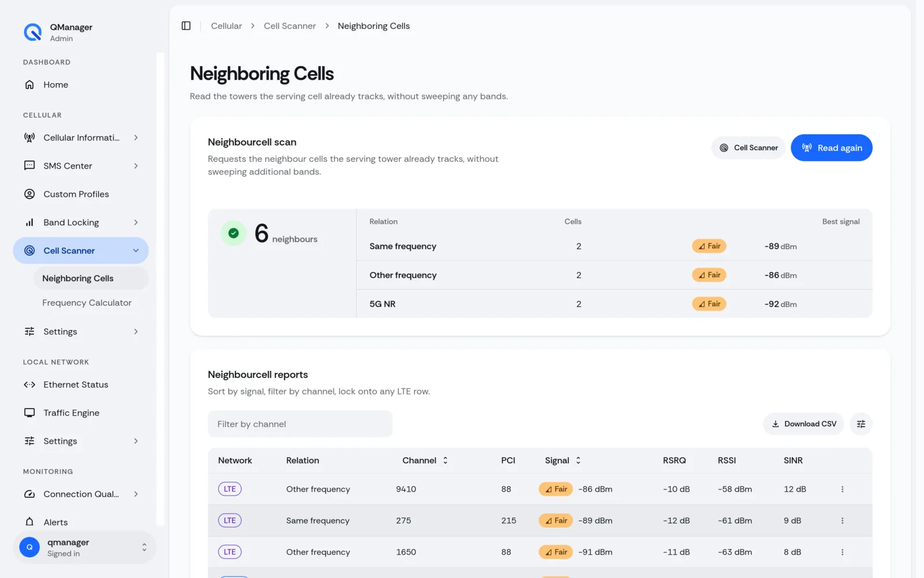Go to Cell Scanner breadcrumb
The image size is (924, 578).
(x=290, y=26)
